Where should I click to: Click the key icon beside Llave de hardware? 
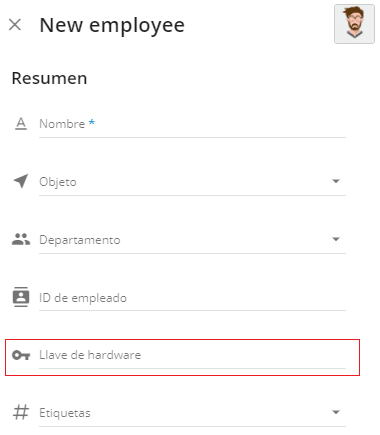click(x=21, y=355)
